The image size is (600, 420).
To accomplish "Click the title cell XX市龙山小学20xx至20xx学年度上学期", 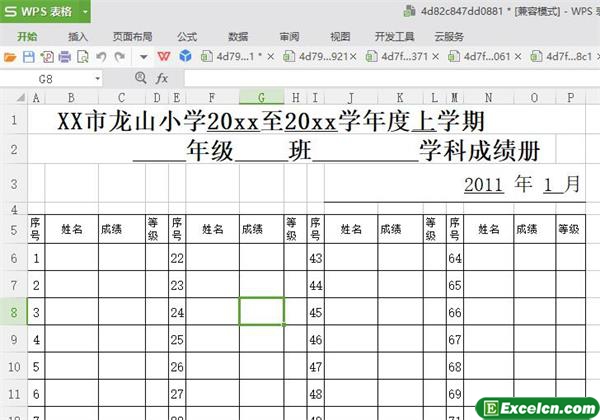I will (271, 121).
